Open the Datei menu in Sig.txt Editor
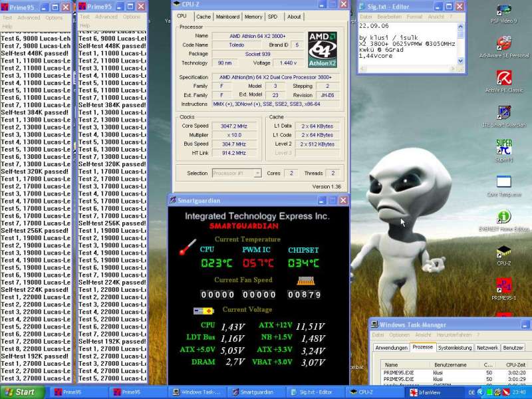The image size is (532, 399). [x=366, y=17]
